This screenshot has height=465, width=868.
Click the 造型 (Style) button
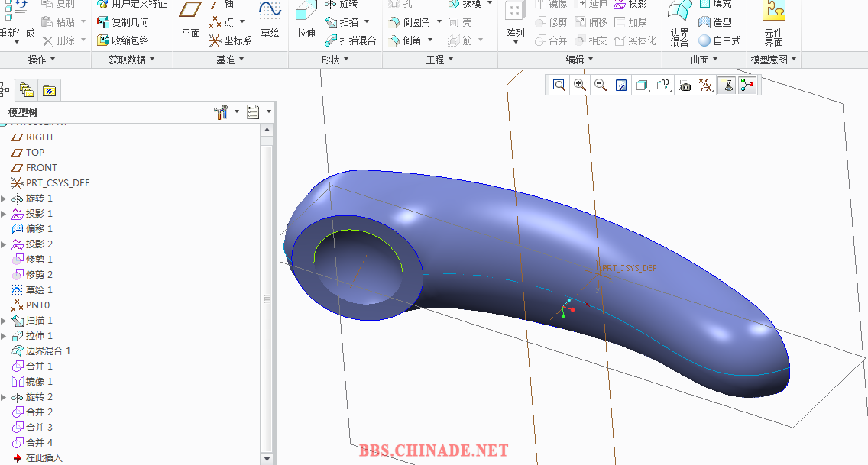point(715,23)
